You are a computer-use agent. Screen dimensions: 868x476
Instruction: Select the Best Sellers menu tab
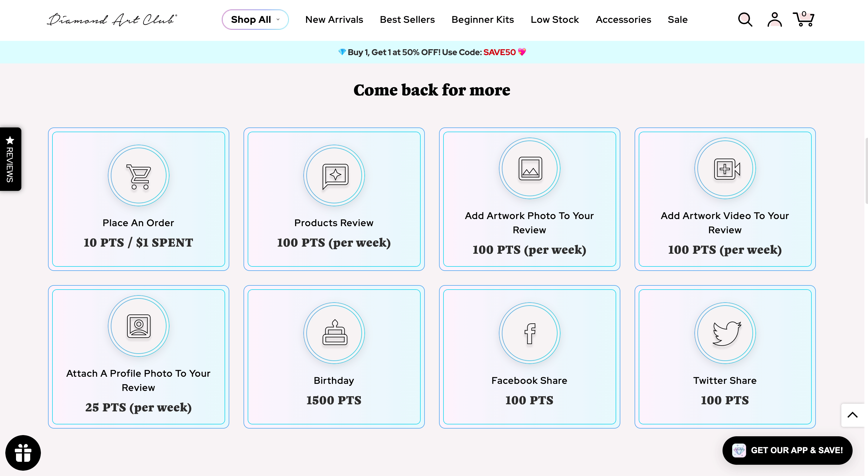tap(407, 19)
